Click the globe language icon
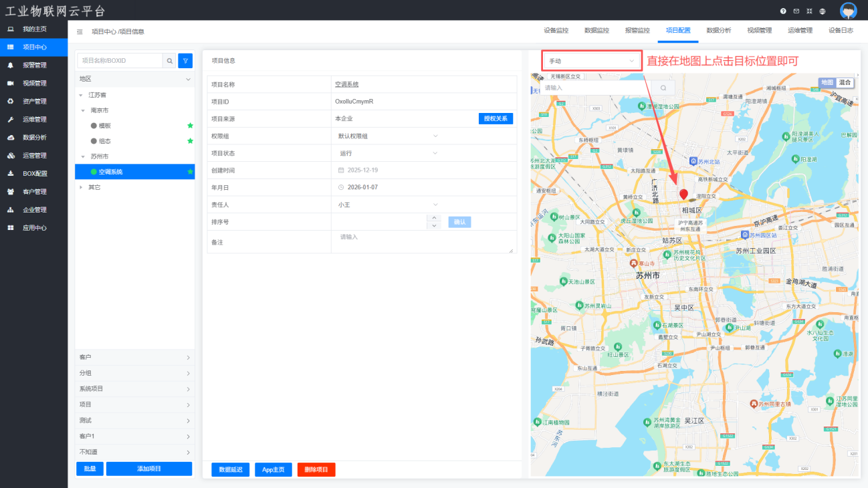Screen dimensions: 868x488 tap(823, 11)
